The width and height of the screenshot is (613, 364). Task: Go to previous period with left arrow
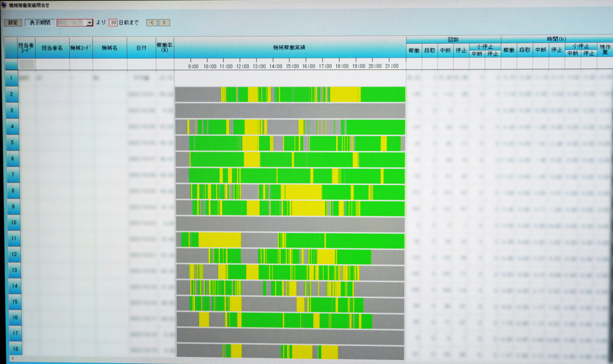pos(152,23)
